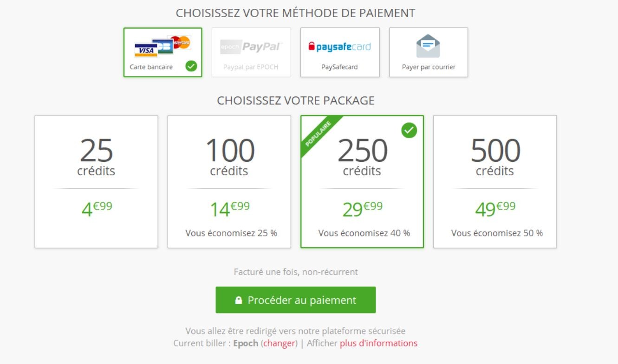Choose Payer par courrier option
618x364 pixels.
pyautogui.click(x=429, y=52)
